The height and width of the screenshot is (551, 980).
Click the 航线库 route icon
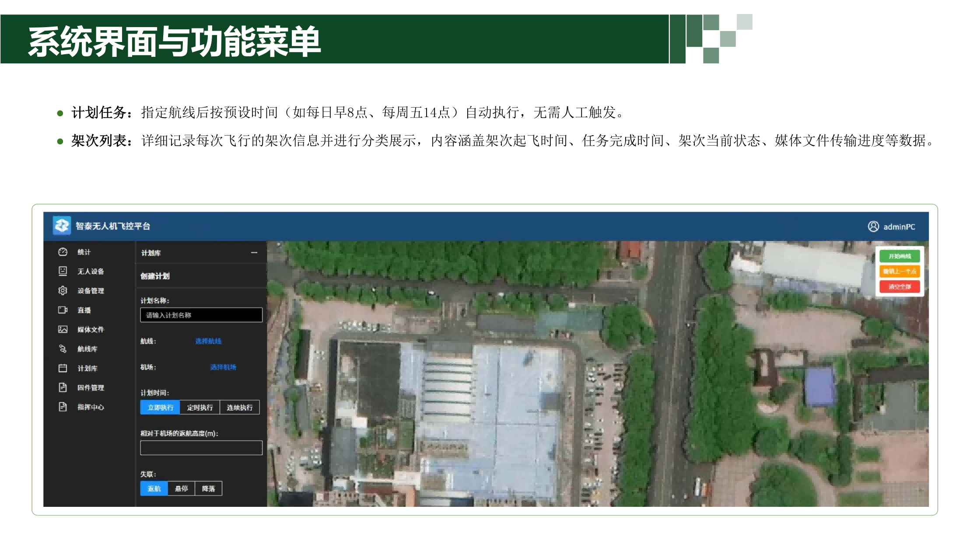pos(63,349)
